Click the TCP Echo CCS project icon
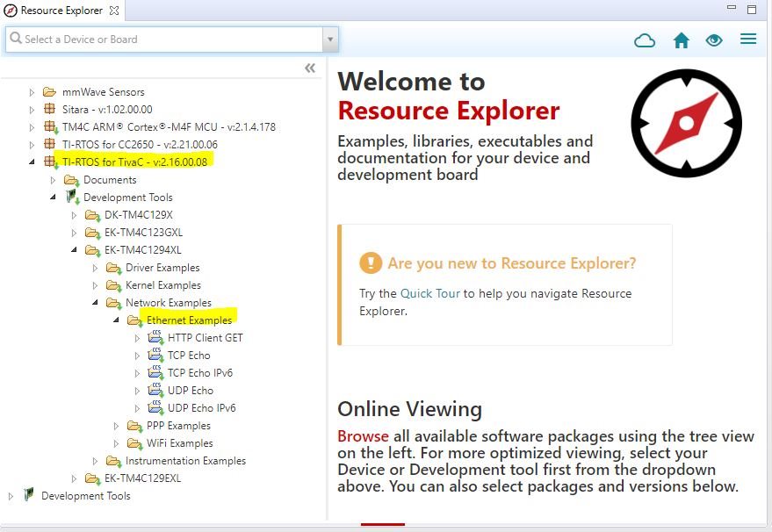 155,356
